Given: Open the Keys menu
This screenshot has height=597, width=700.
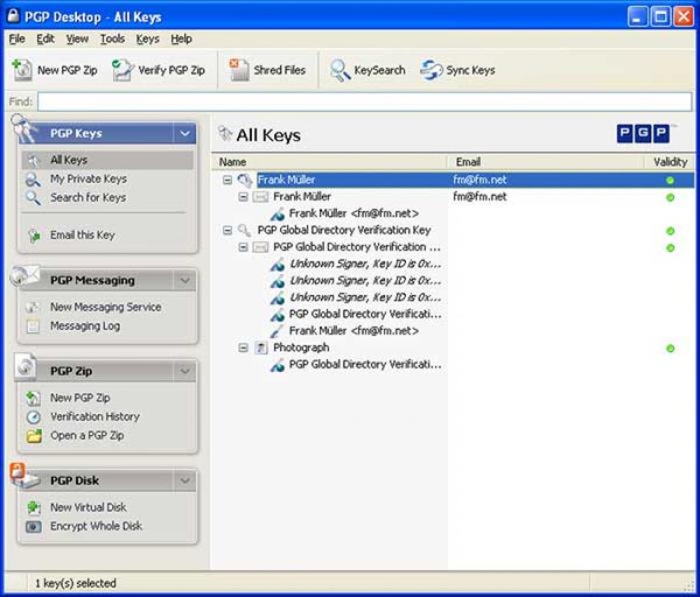Looking at the screenshot, I should (148, 39).
